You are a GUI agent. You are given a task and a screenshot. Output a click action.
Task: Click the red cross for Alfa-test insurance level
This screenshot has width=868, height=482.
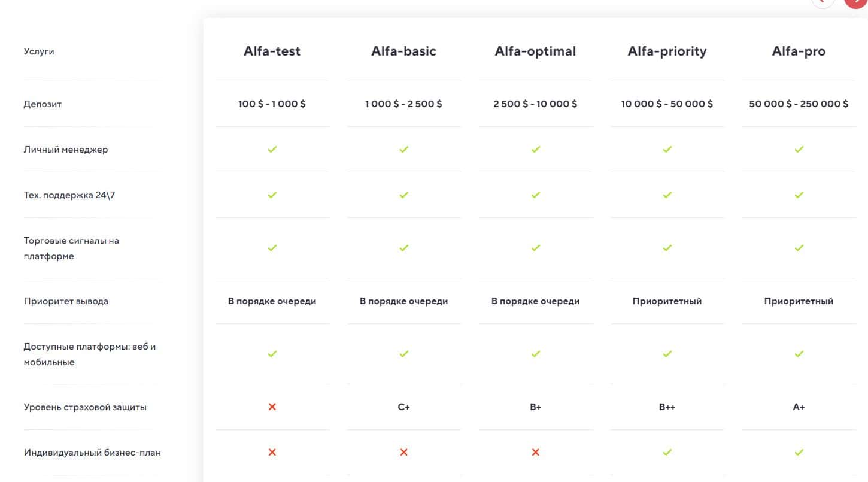tap(272, 407)
